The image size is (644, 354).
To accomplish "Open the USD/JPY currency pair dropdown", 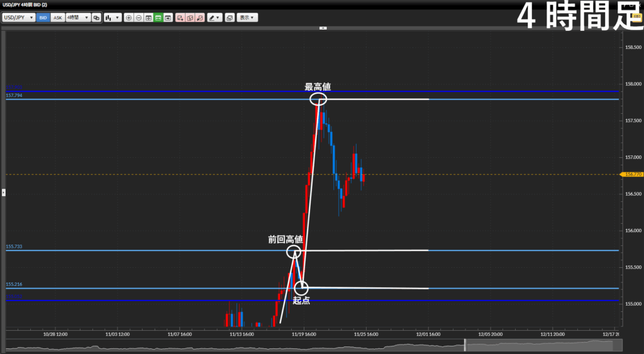I will [x=18, y=18].
